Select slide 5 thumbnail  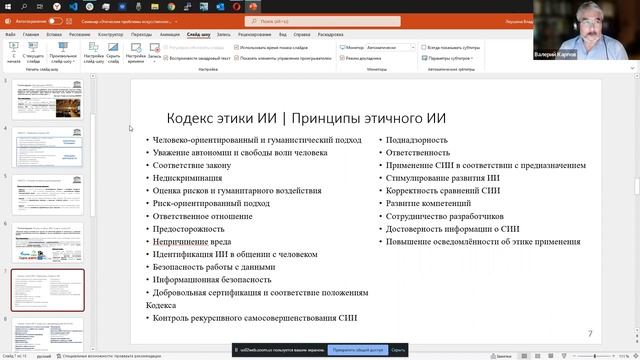coord(48,195)
